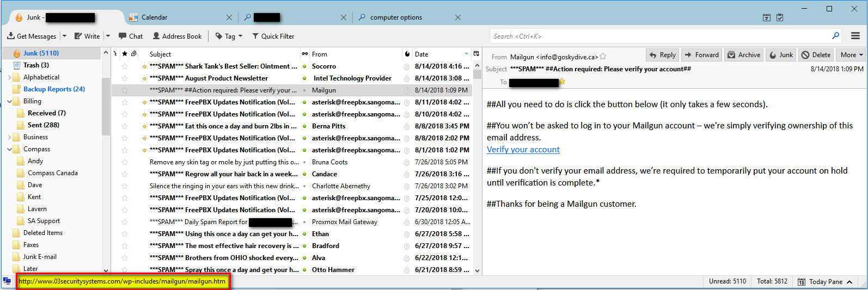868x290 pixels.
Task: Toggle read status of Berna Pitts message
Action: coord(304,126)
